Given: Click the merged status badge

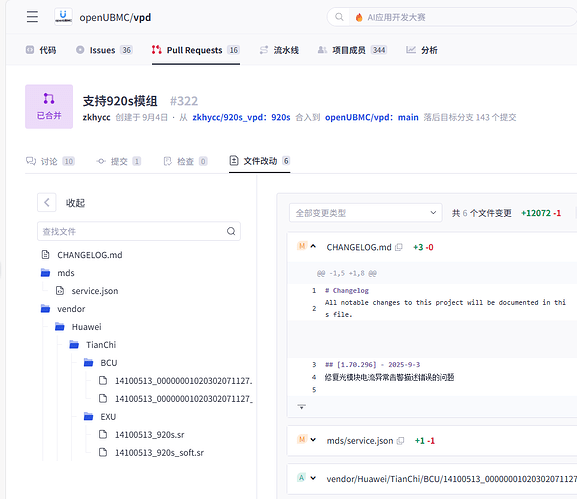Looking at the screenshot, I should pos(49,107).
